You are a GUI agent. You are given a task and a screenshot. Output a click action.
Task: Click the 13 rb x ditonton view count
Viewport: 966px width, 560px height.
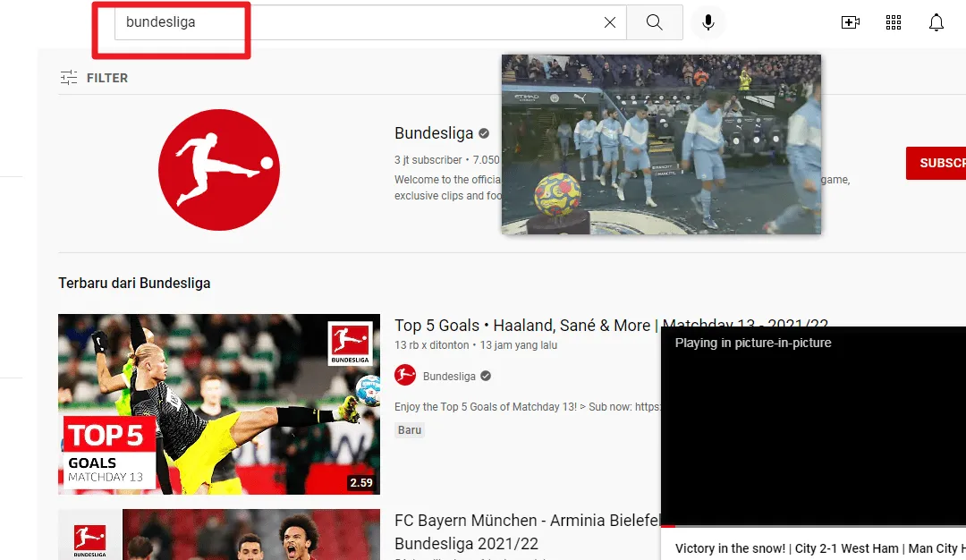click(431, 345)
